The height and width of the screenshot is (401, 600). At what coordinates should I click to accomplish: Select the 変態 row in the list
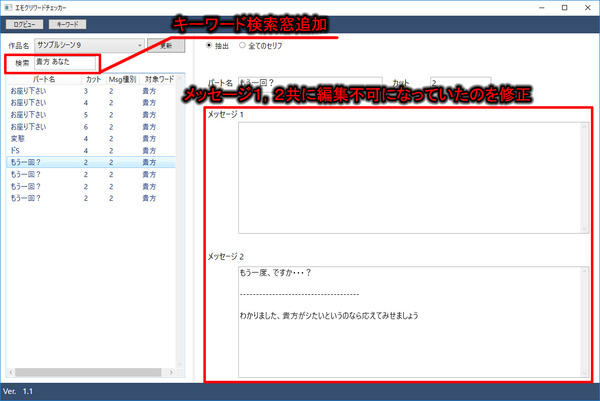tap(91, 139)
